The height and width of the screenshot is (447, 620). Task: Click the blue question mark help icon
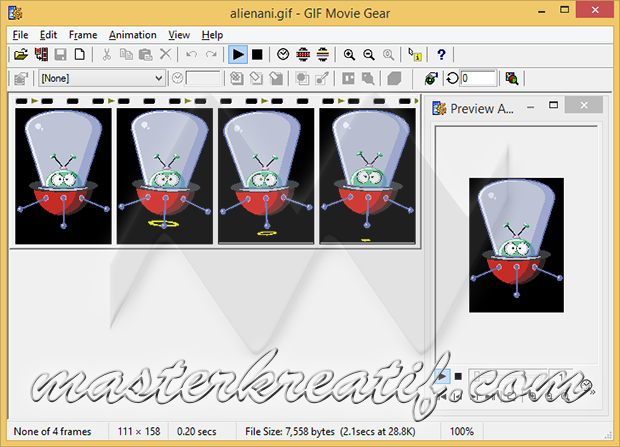[x=441, y=54]
